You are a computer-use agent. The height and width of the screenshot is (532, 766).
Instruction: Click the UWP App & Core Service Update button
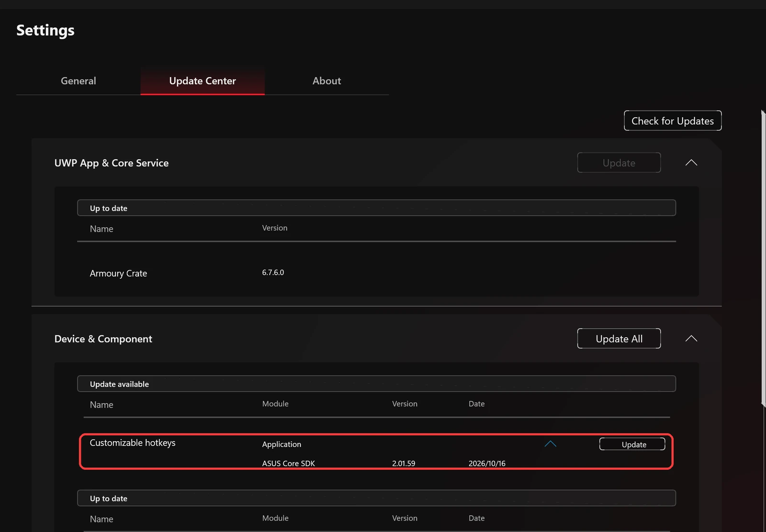click(619, 163)
